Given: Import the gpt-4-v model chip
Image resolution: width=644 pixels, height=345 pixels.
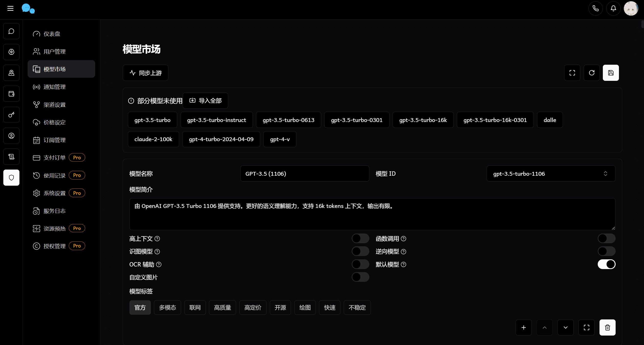Looking at the screenshot, I should (280, 139).
